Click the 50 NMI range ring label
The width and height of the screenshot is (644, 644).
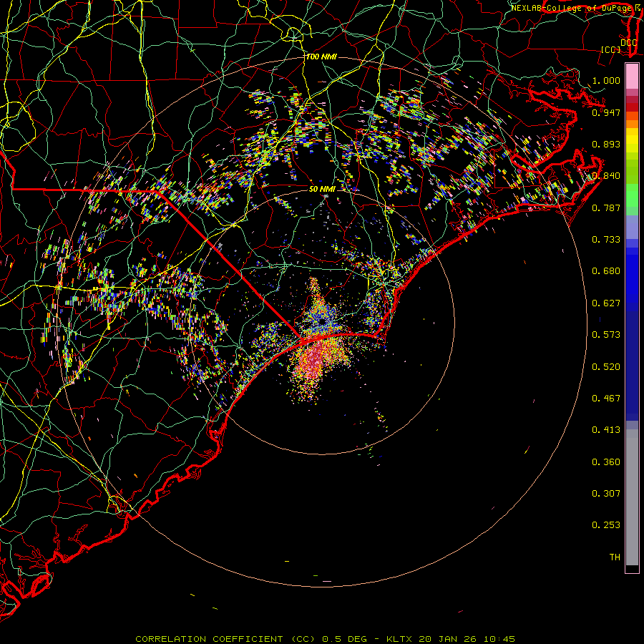pos(323,189)
